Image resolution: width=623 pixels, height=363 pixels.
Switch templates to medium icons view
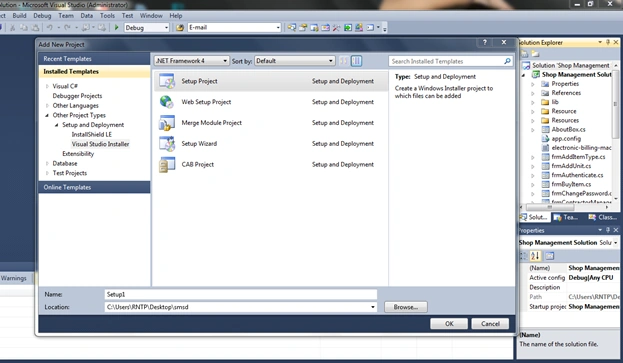356,61
